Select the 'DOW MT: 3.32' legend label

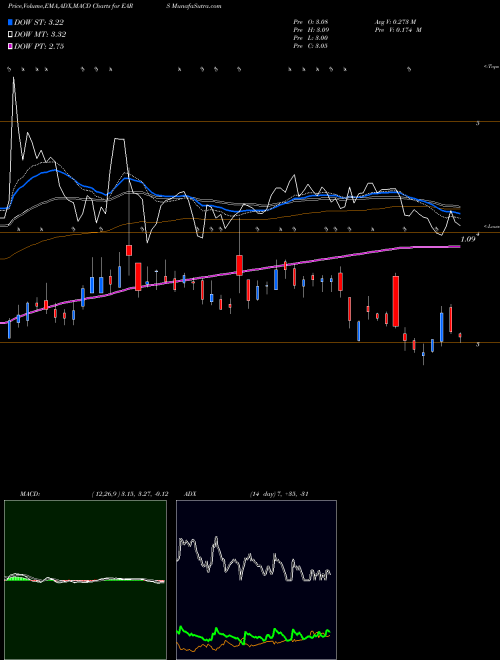pos(40,35)
